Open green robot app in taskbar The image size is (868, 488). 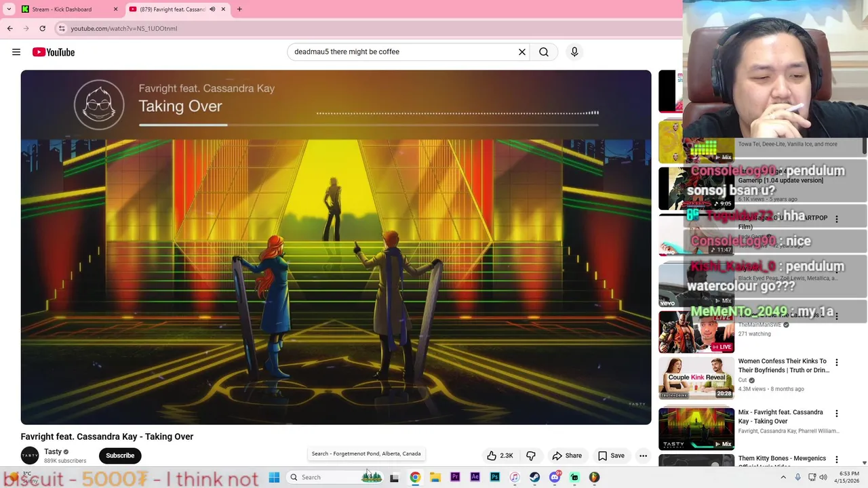point(574,477)
